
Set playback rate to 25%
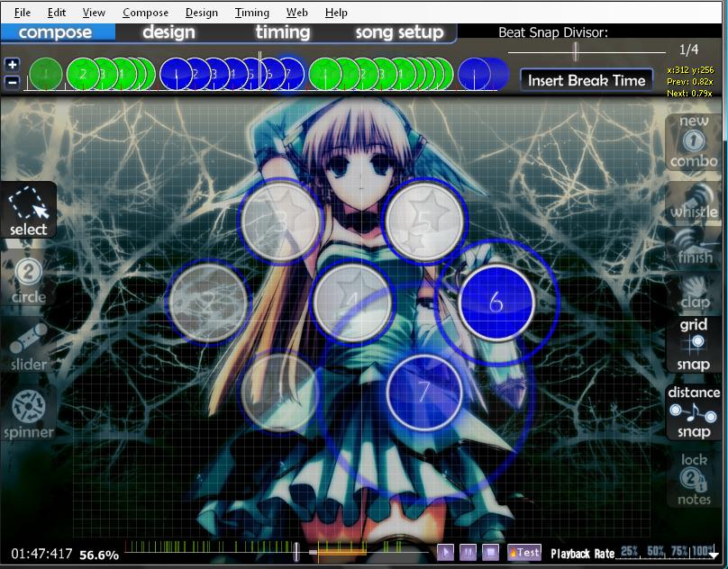point(629,551)
